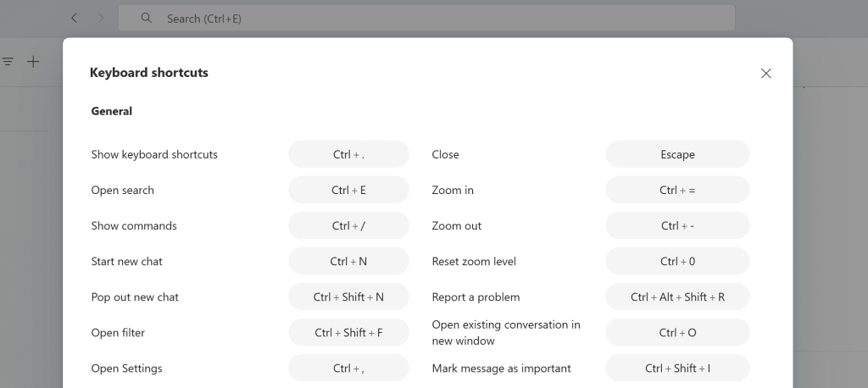Click the search magnifier icon
Screen dimensions: 868x388
pyautogui.click(x=146, y=19)
